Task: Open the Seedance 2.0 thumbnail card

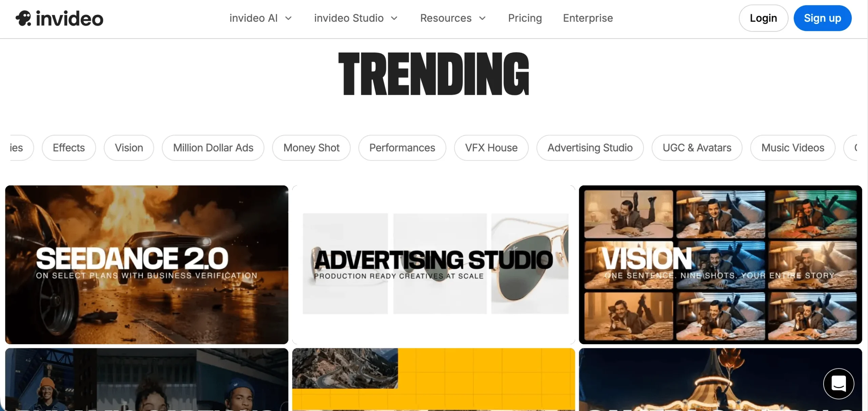Action: tap(146, 264)
